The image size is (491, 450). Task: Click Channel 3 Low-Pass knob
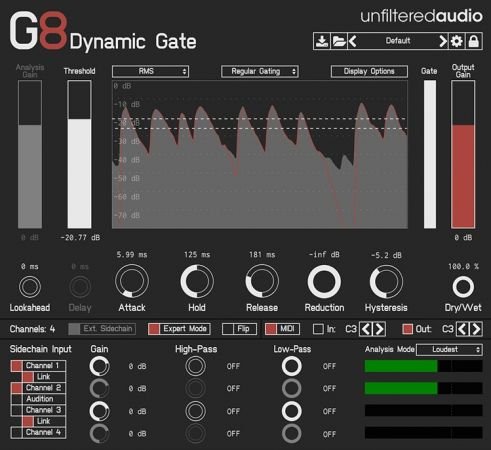(x=292, y=411)
